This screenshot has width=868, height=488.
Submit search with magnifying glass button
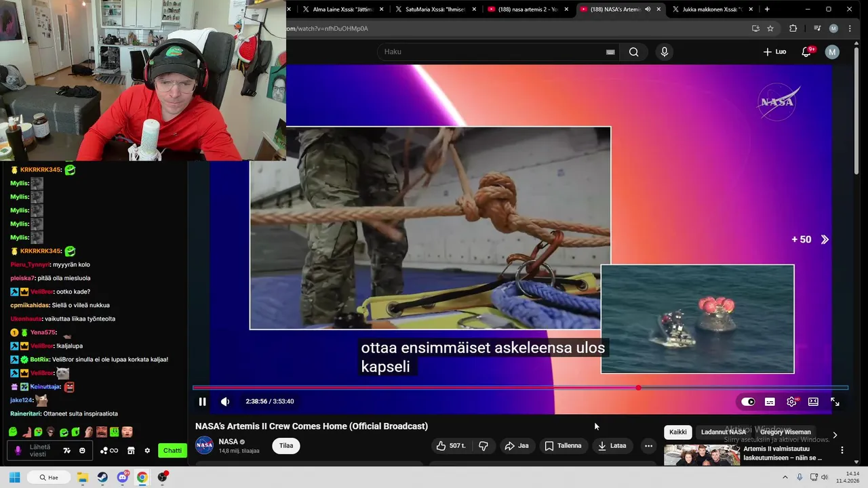coord(633,52)
